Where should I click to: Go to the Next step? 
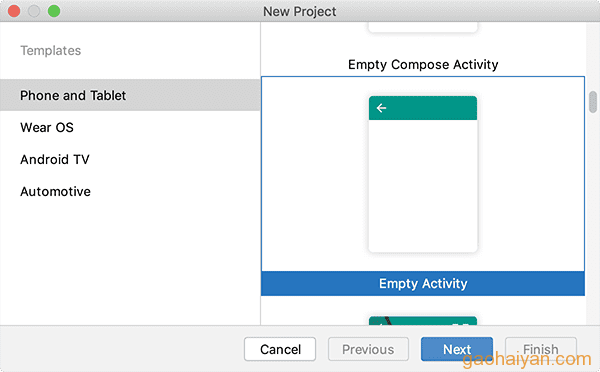(x=457, y=349)
